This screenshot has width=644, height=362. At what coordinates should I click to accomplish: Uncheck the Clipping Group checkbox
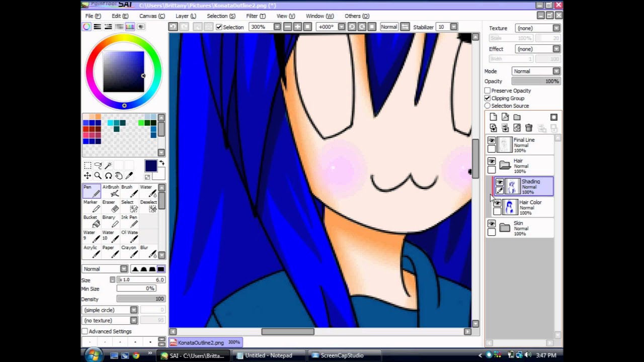click(487, 98)
